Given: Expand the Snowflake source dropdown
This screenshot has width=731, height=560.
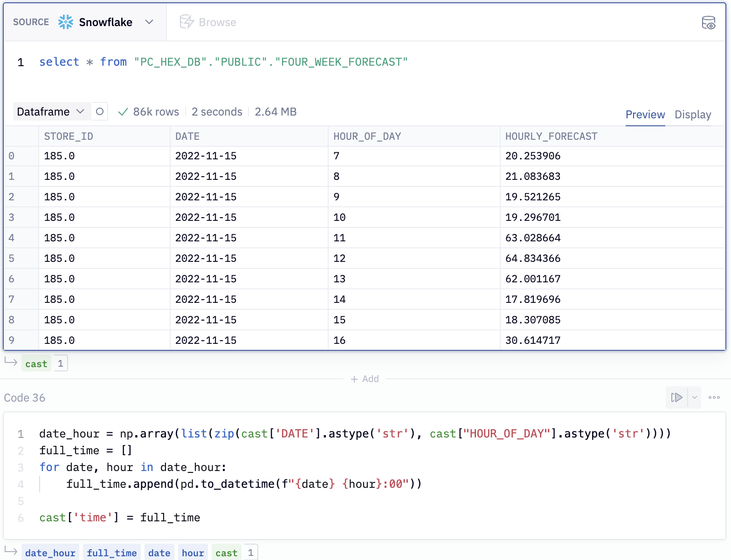Looking at the screenshot, I should (149, 22).
